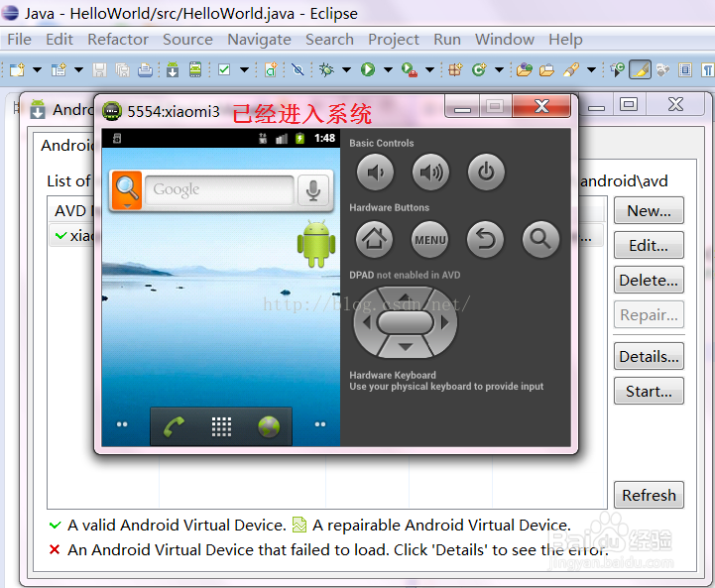Open the Edit menu
The width and height of the screenshot is (715, 588).
click(60, 40)
